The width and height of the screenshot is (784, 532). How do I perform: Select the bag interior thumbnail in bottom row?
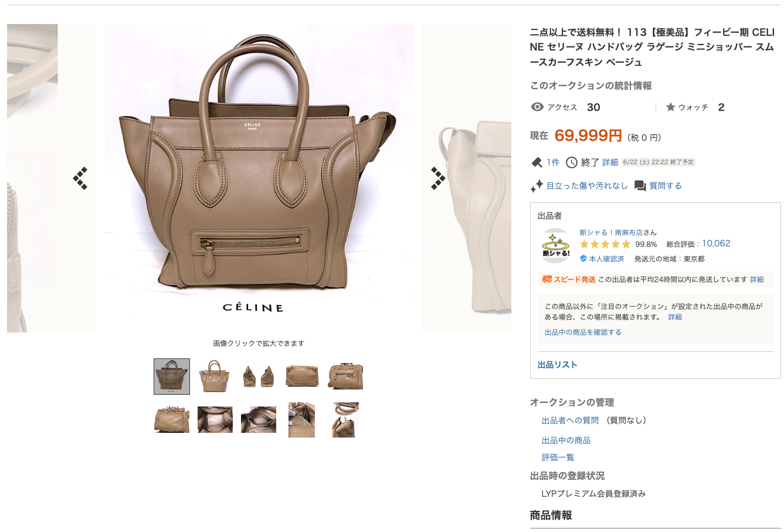point(215,420)
